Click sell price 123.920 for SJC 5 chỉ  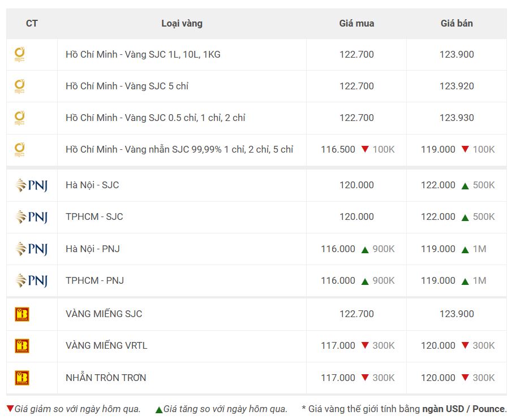click(457, 86)
